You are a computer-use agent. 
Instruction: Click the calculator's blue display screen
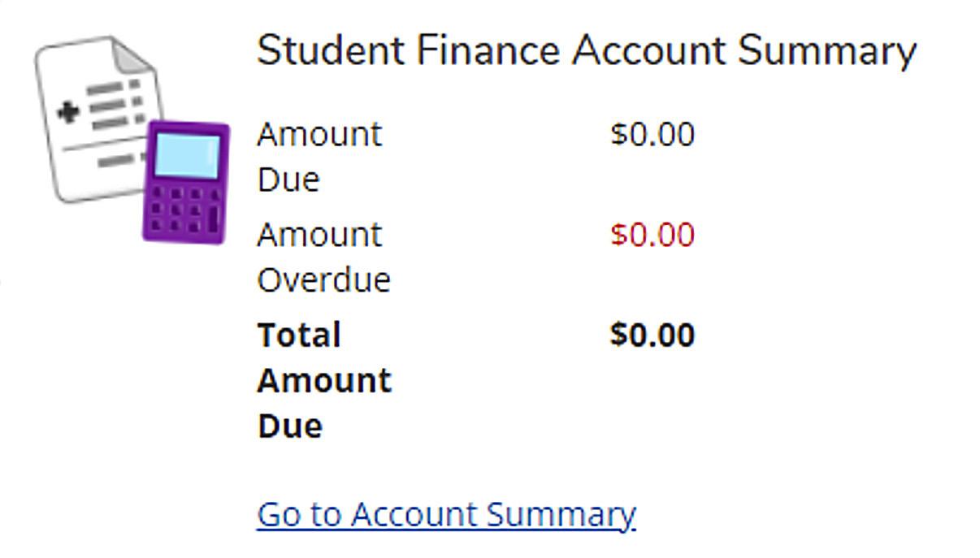pos(186,154)
